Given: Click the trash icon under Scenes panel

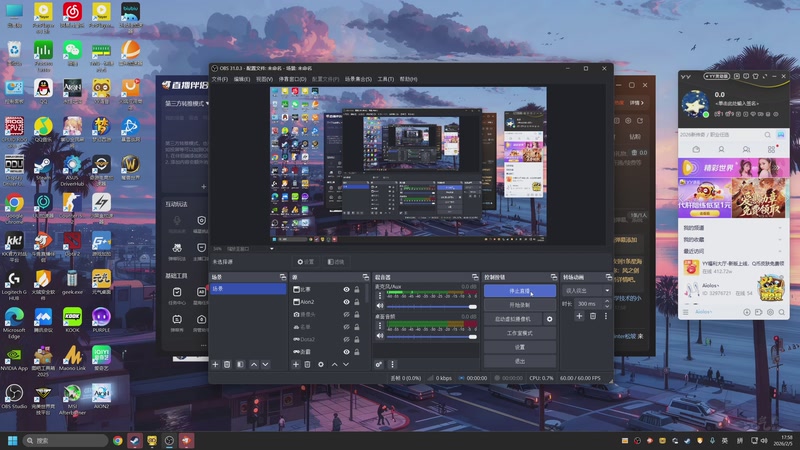Looking at the screenshot, I should [x=227, y=364].
